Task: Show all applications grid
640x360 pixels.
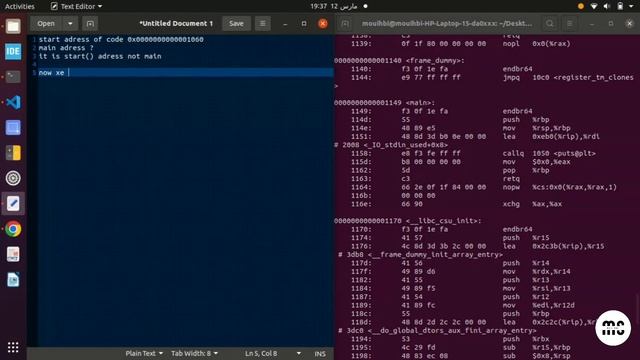Action: point(13,347)
